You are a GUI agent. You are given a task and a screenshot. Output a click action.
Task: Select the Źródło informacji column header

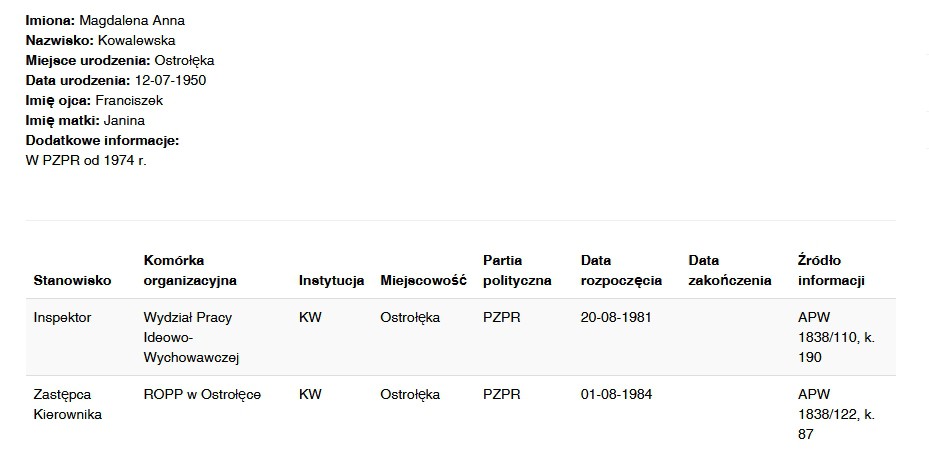point(830,271)
